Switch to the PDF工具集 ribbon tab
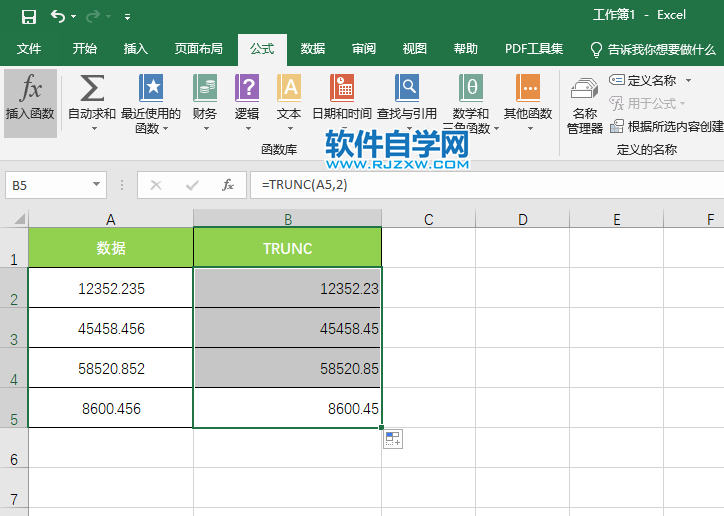724x516 pixels. click(x=534, y=48)
